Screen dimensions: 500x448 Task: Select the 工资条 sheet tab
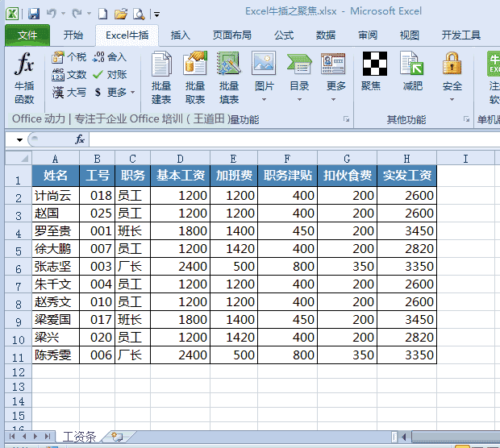point(79,437)
